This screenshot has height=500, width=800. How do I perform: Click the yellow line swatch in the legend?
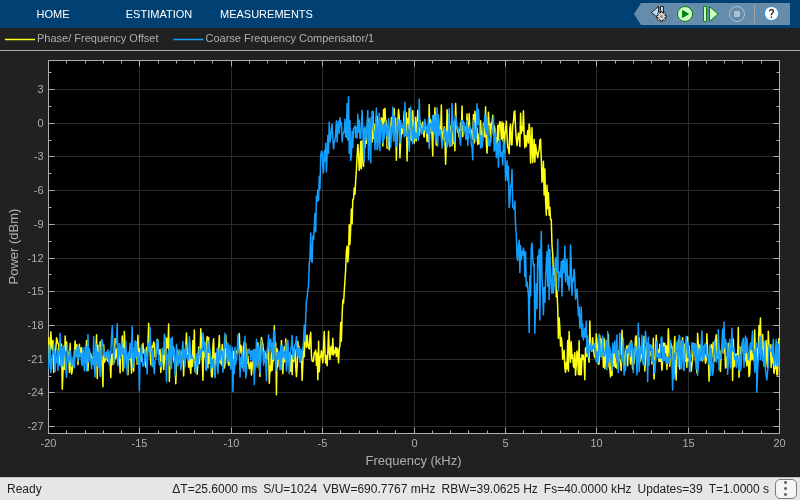pyautogui.click(x=20, y=39)
